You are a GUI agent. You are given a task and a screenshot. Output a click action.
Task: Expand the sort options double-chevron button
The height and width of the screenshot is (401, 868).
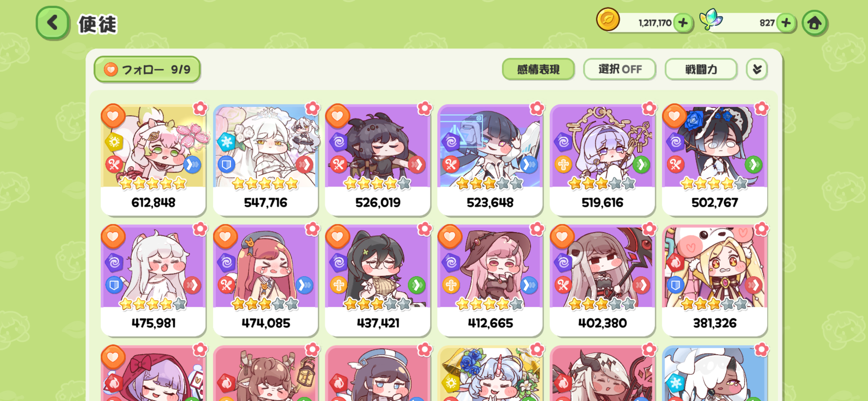[757, 69]
